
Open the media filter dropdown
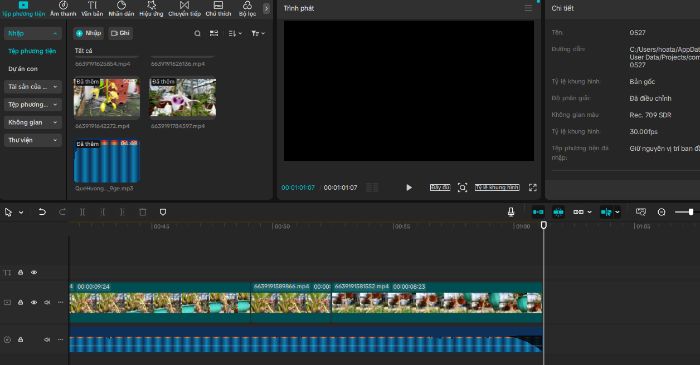point(258,33)
